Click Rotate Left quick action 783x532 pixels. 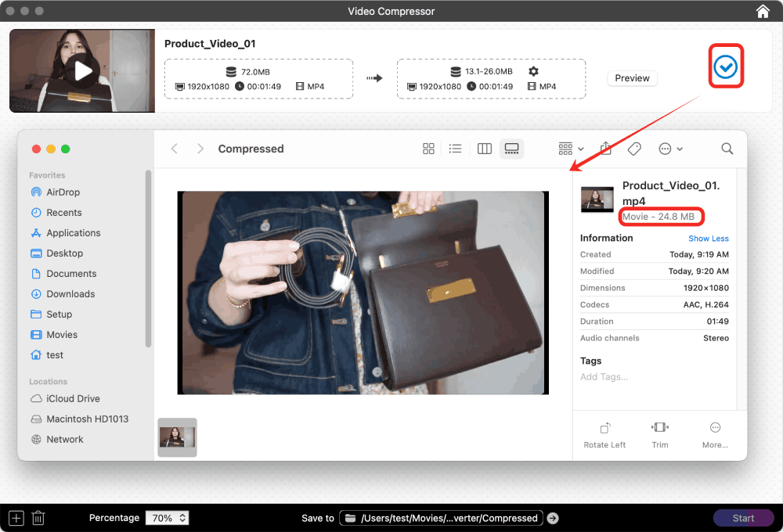pyautogui.click(x=604, y=435)
